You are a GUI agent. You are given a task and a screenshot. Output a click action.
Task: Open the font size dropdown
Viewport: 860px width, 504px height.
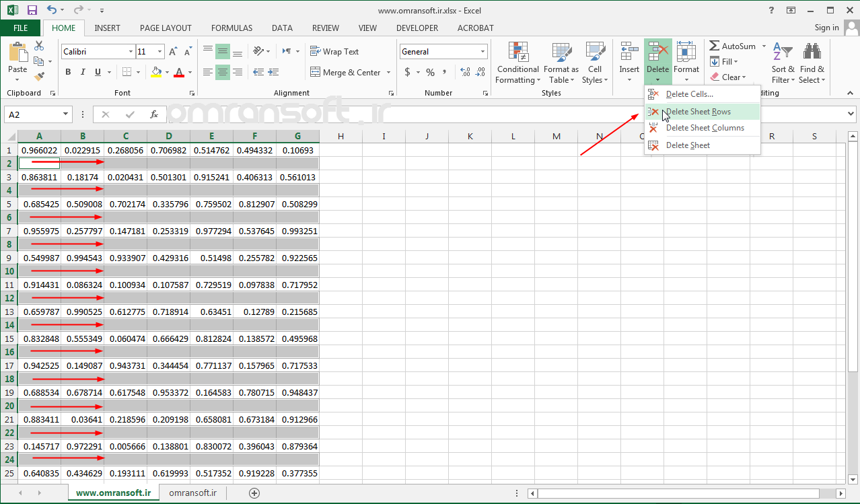(x=159, y=52)
